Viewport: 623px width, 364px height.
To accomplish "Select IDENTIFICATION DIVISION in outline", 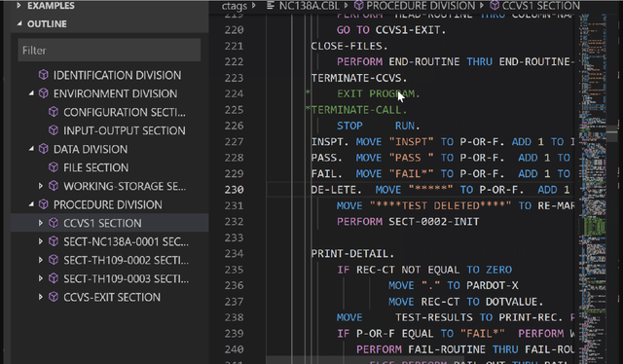I will click(117, 75).
